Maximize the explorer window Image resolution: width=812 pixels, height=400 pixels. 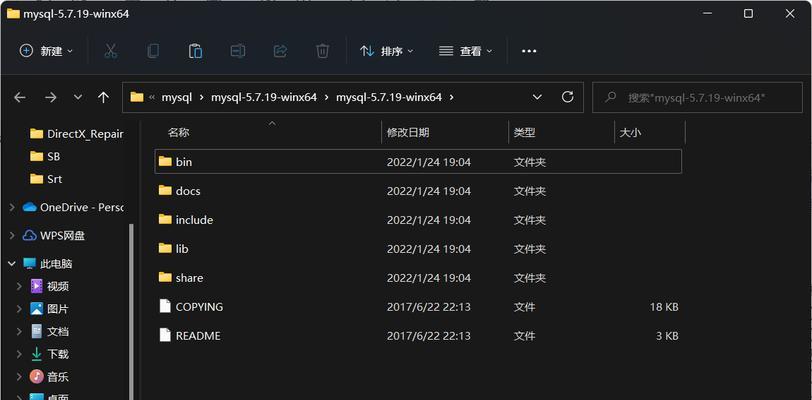[748, 14]
